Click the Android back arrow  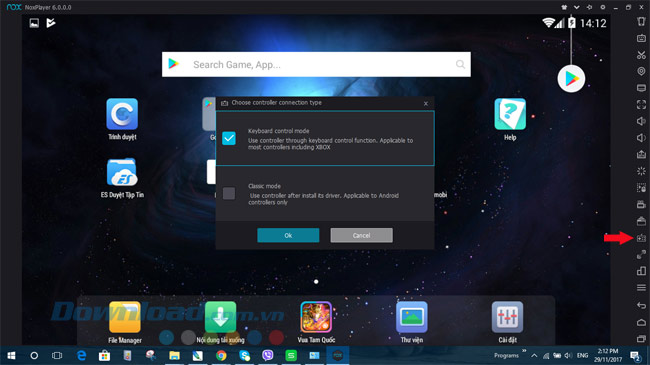pyautogui.click(x=641, y=305)
